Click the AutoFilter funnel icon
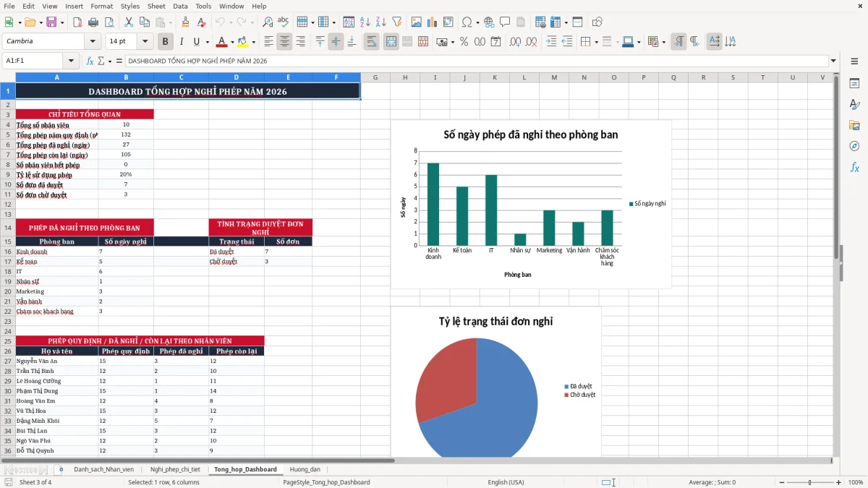868x488 pixels. [x=396, y=22]
